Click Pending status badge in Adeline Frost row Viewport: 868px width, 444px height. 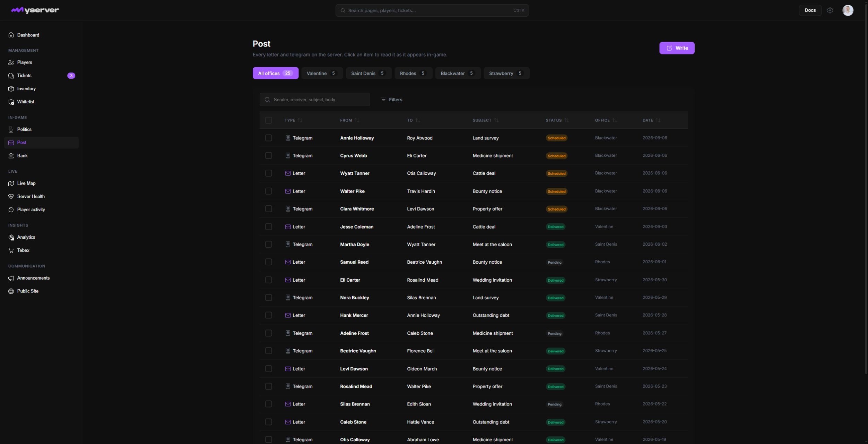point(554,333)
